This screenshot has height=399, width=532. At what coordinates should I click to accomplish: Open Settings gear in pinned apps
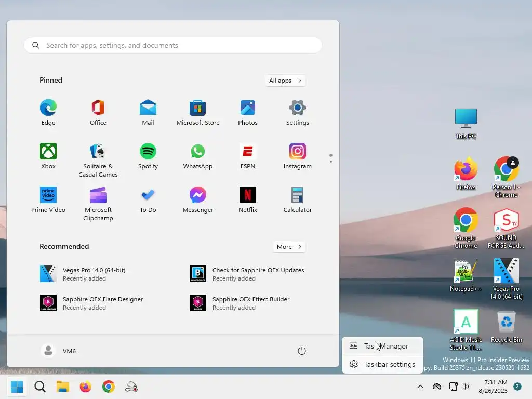coord(298,112)
